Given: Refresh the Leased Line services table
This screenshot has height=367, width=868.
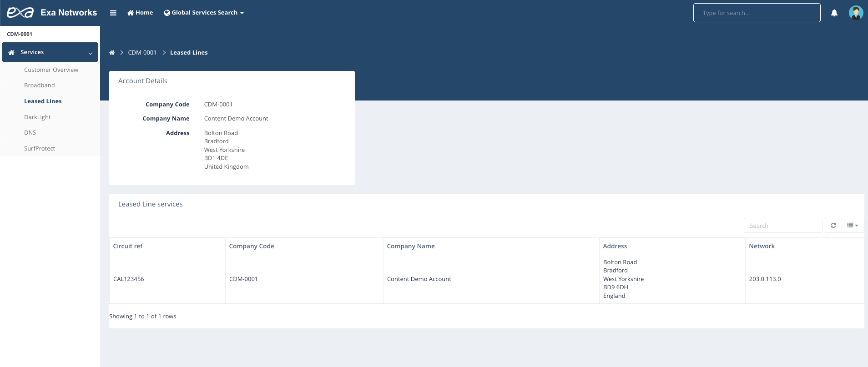Looking at the screenshot, I should [x=833, y=226].
